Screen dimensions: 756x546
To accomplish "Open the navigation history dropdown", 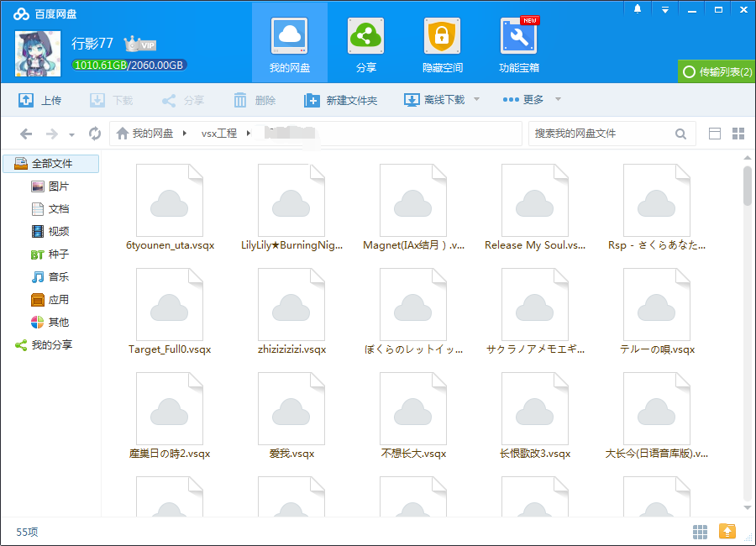I will pos(71,135).
